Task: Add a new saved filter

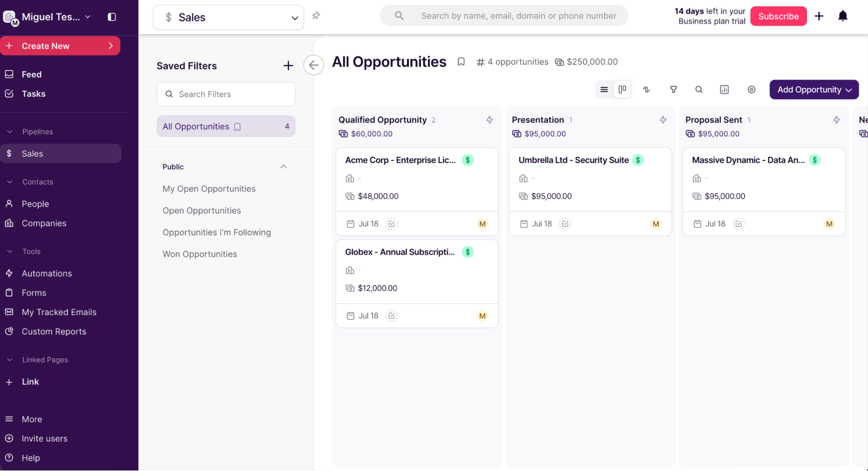Action: coord(288,66)
